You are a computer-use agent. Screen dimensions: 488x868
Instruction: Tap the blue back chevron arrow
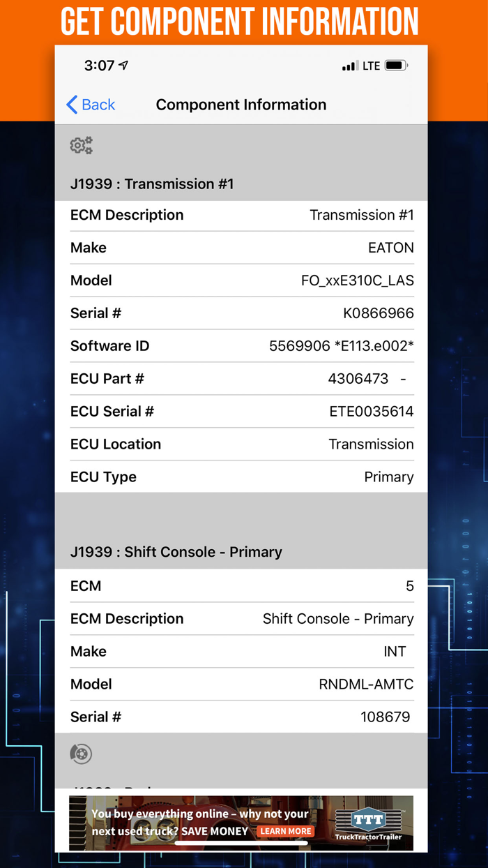[x=72, y=104]
